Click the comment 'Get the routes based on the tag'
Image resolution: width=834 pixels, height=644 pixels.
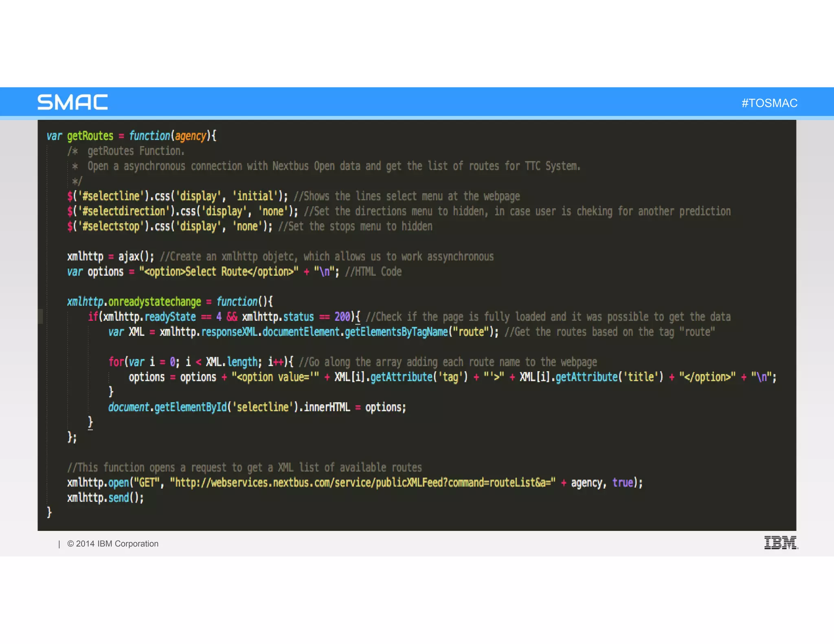[x=610, y=332]
